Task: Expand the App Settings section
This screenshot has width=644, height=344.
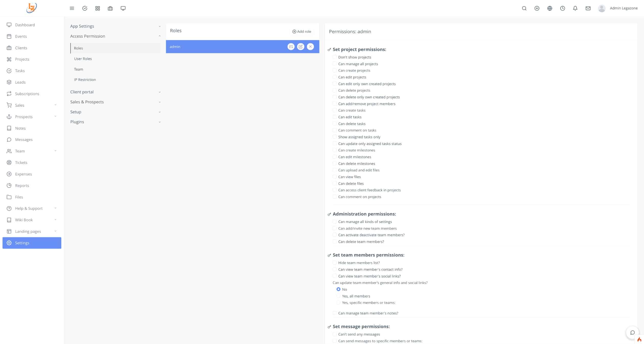Action: 115,26
